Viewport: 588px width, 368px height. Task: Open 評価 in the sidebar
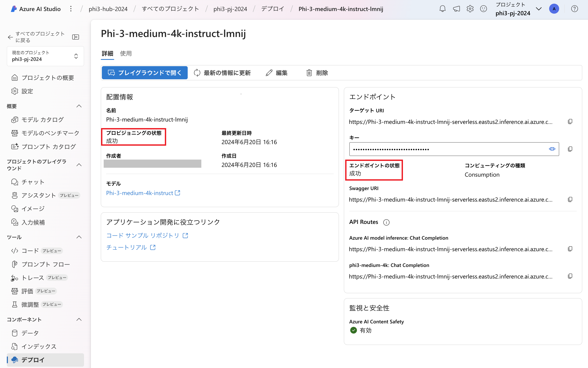(x=45, y=291)
